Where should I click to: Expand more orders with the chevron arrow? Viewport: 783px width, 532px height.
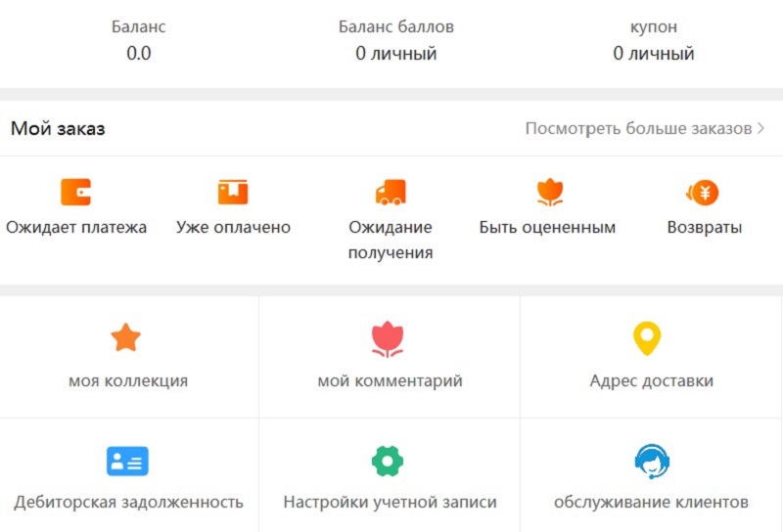pos(761,129)
